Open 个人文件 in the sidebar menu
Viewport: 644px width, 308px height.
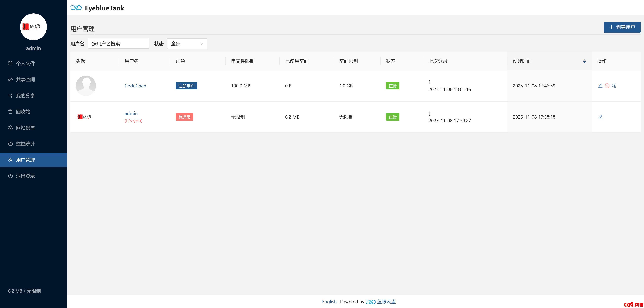(25, 63)
